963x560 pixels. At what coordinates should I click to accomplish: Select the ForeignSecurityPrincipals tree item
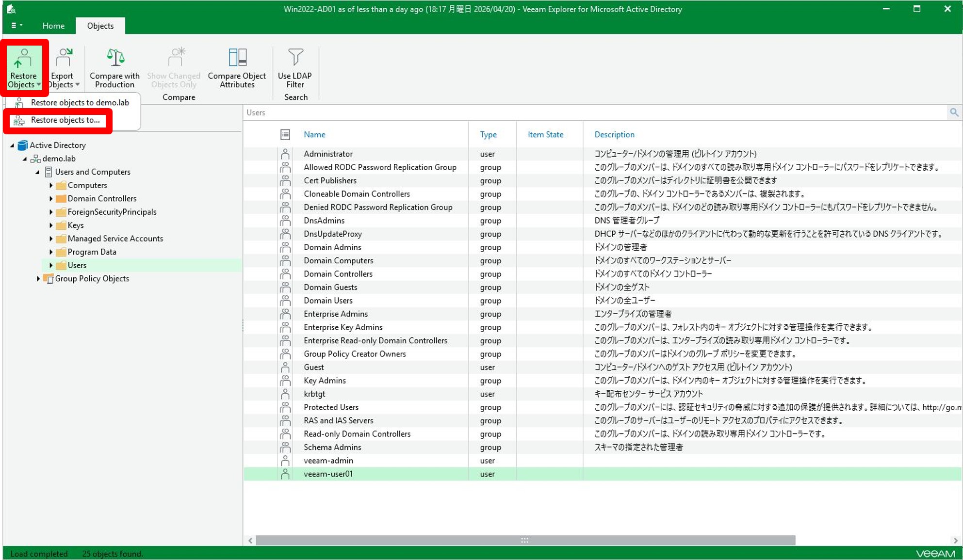(112, 212)
